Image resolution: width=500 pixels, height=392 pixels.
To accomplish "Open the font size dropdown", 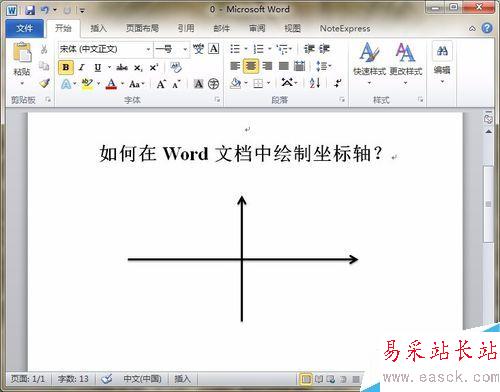I will (x=185, y=49).
